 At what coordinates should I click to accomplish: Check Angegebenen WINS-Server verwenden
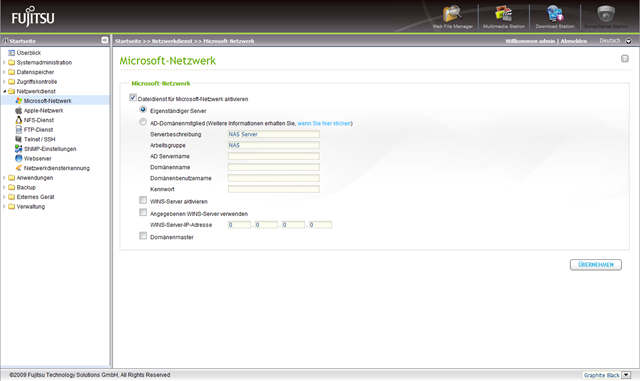point(143,212)
